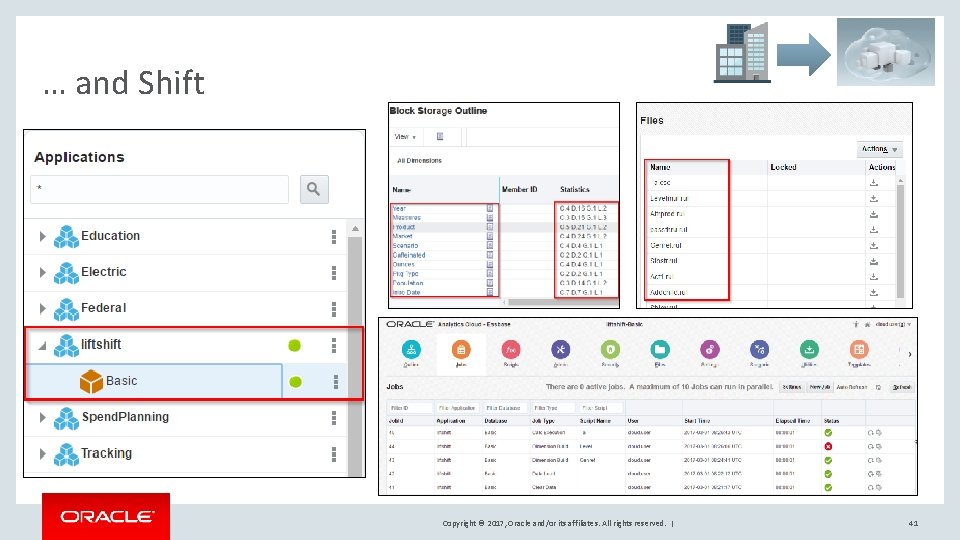Open the Jobs page icon in Essbase toolbar
The height and width of the screenshot is (540, 960).
click(461, 350)
